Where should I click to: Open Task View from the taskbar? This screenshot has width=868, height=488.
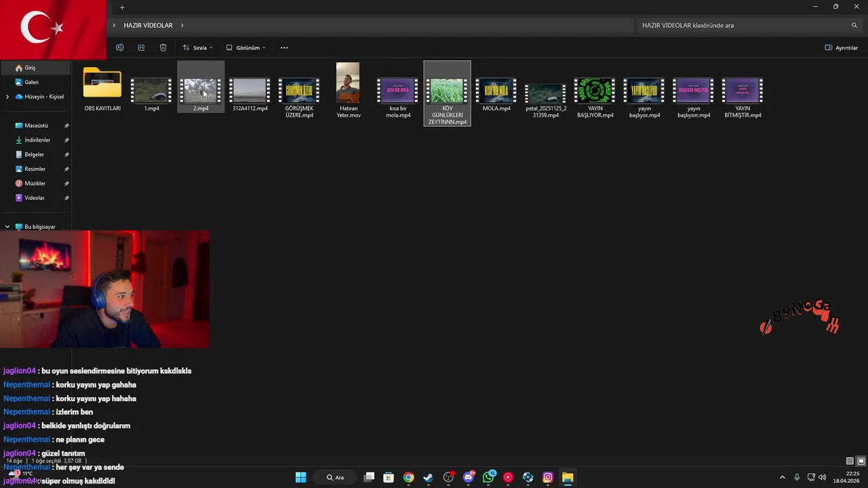point(369,477)
